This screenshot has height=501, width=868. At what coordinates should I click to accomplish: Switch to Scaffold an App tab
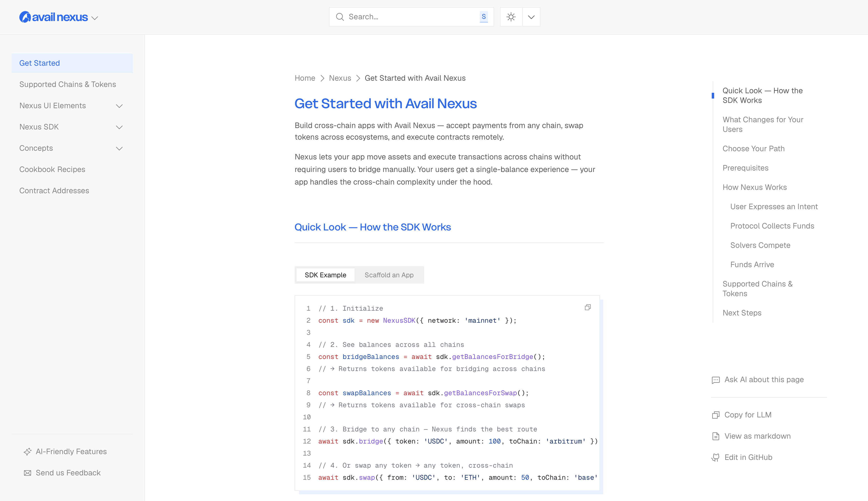389,275
